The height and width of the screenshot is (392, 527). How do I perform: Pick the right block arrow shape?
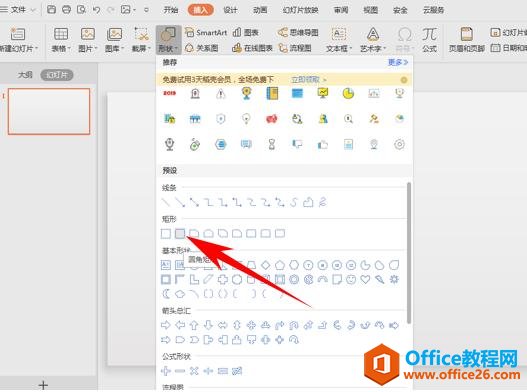click(x=166, y=325)
